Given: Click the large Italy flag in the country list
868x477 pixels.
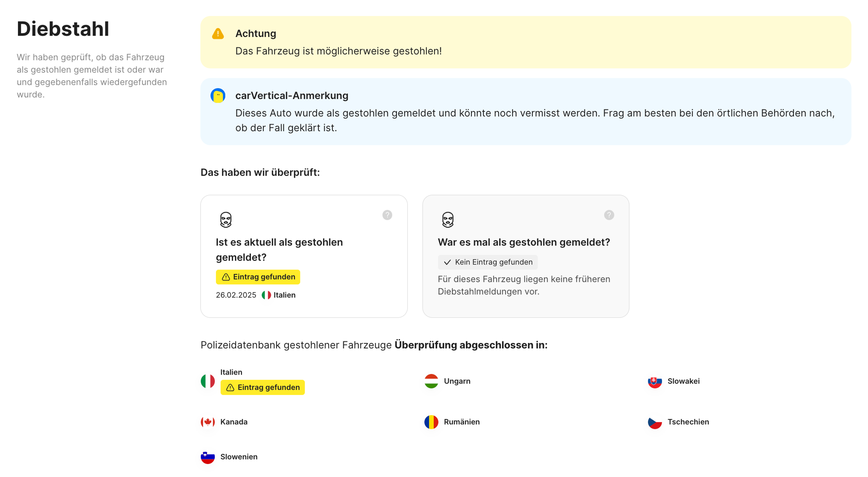Looking at the screenshot, I should coord(208,381).
